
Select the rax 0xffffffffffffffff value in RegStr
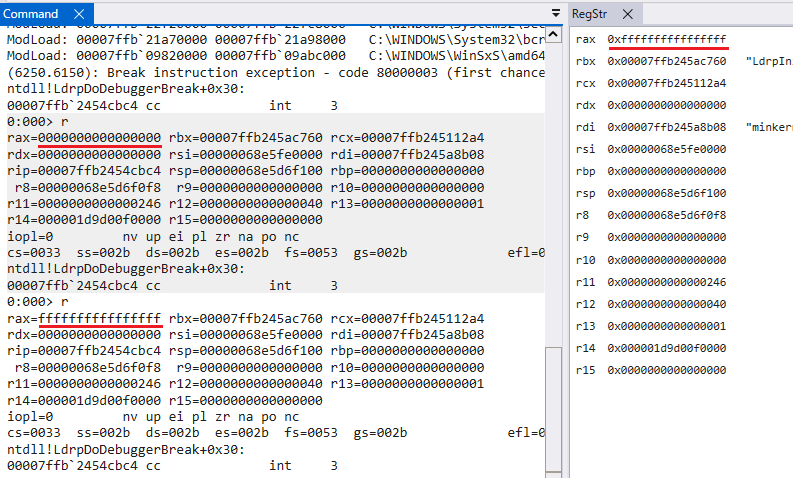667,39
